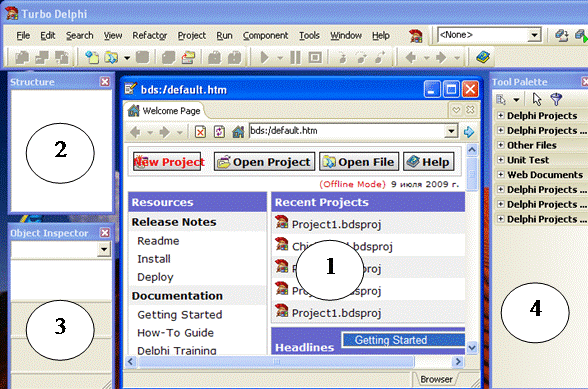The image size is (588, 389).
Task: Click the Browser tab at bottom
Action: coord(436,379)
